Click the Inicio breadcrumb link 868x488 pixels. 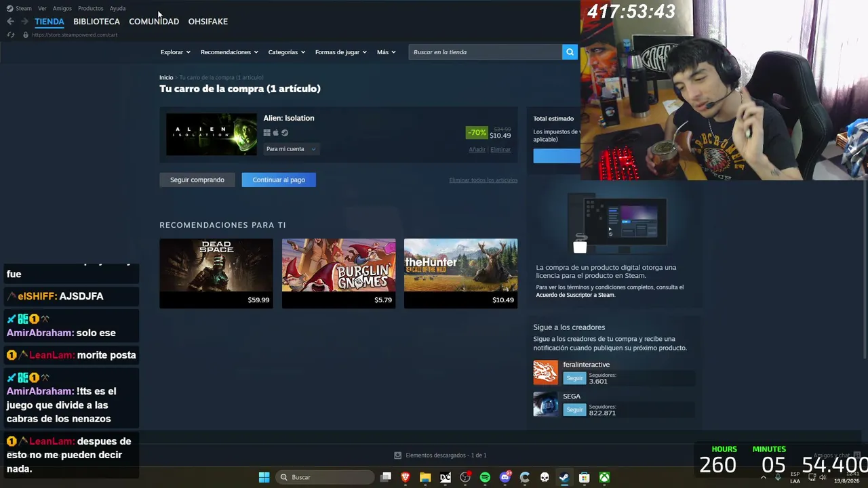coord(166,77)
